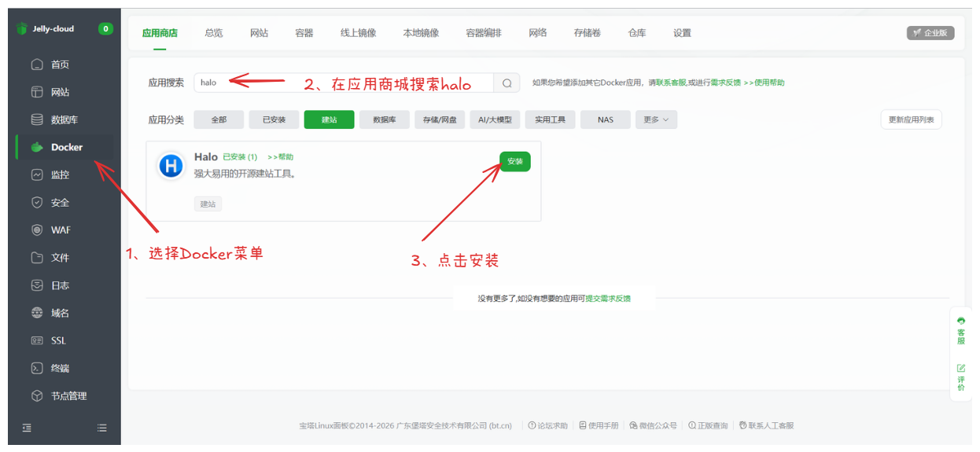
Task: Click the 更新应用列表 button
Action: [x=911, y=119]
